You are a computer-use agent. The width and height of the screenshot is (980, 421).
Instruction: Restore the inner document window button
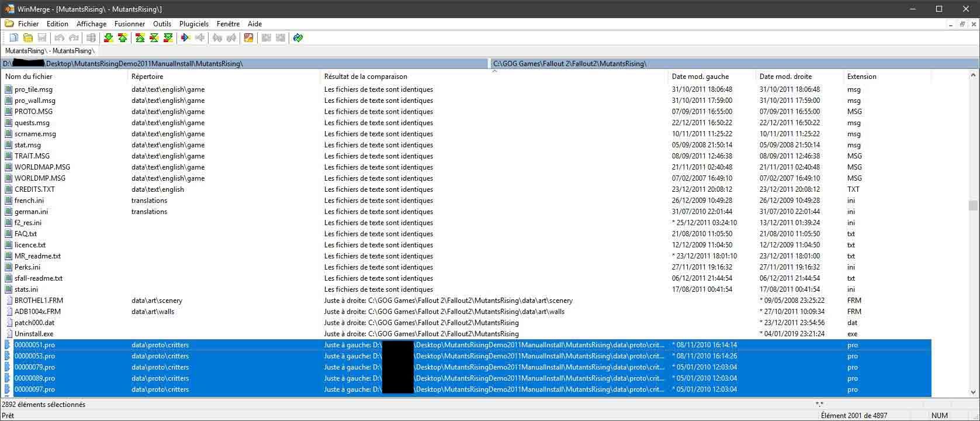[x=962, y=24]
